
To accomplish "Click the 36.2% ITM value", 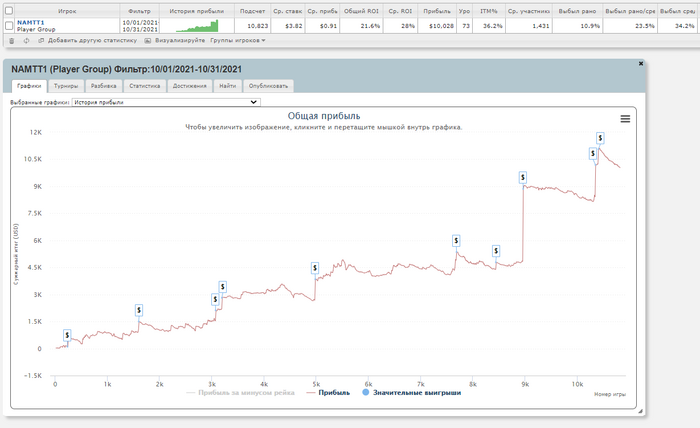I will (x=493, y=26).
